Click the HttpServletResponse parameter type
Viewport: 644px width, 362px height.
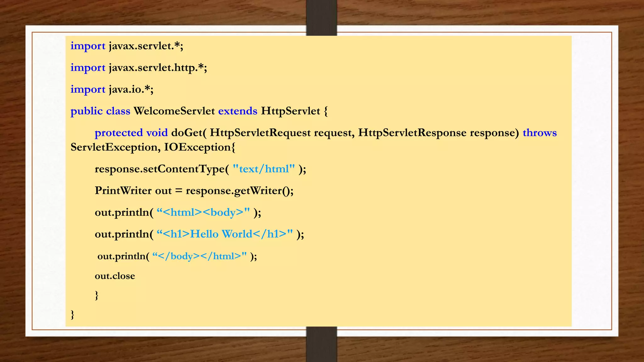(412, 133)
